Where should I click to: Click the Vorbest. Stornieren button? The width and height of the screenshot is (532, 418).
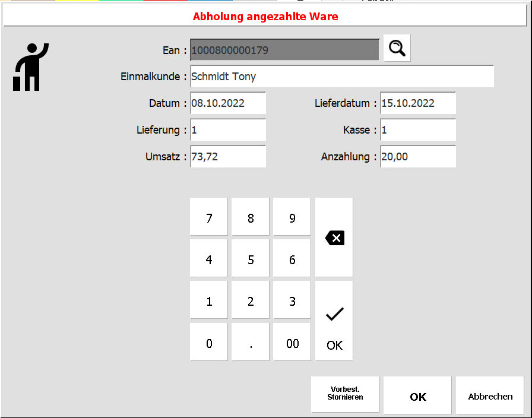click(345, 394)
